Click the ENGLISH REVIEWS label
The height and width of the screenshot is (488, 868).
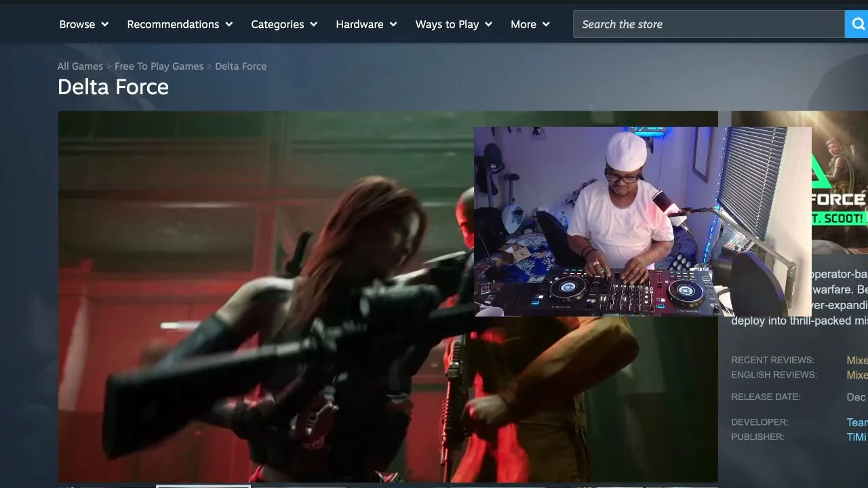774,375
